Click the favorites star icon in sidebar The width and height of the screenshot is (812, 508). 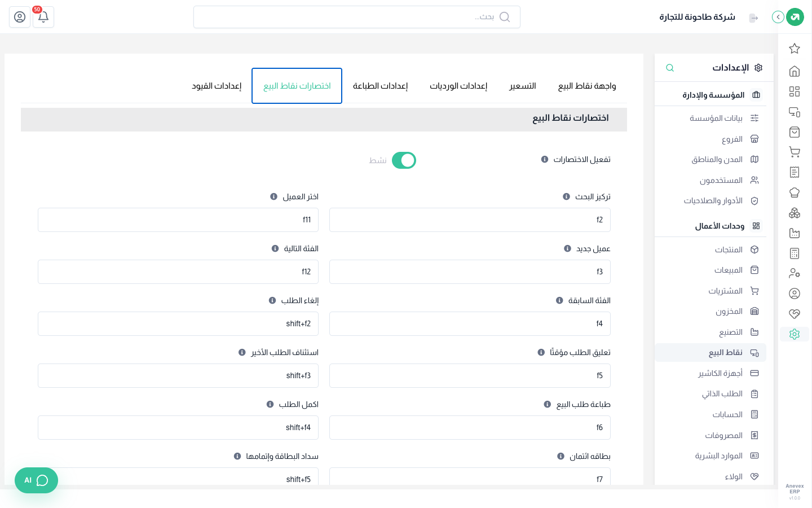(795, 49)
